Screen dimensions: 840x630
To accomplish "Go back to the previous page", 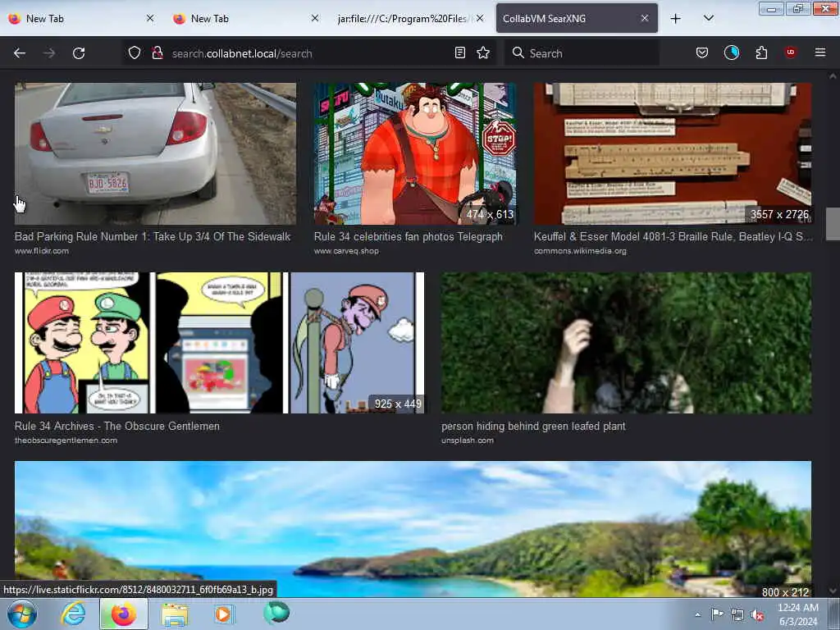I will pos(20,53).
